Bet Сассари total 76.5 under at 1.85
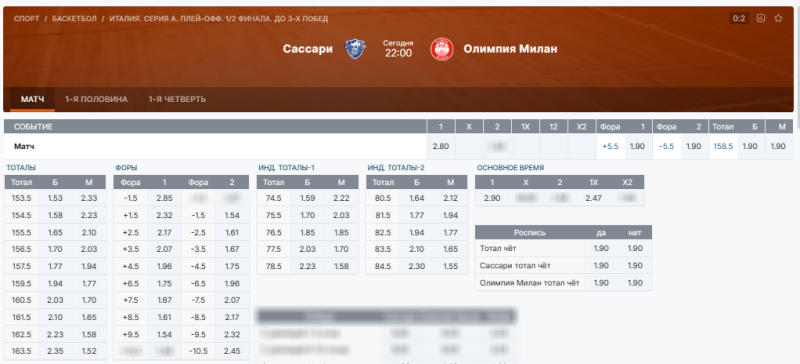 pos(341,232)
